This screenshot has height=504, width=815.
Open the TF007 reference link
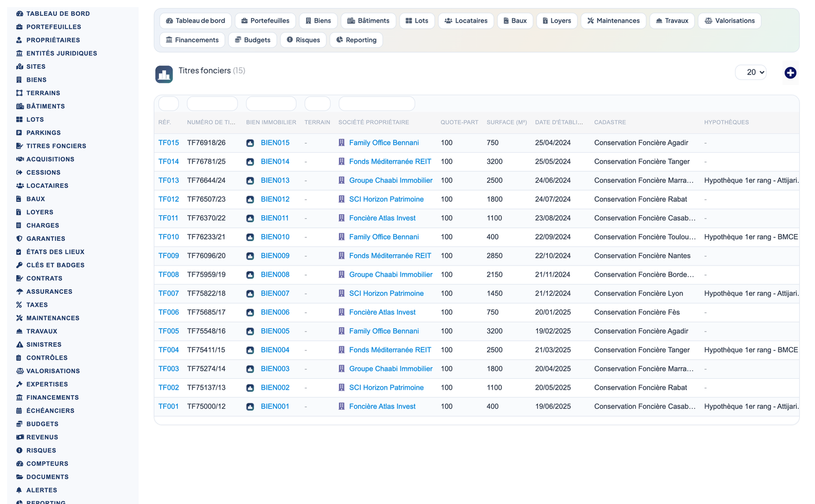click(x=169, y=294)
